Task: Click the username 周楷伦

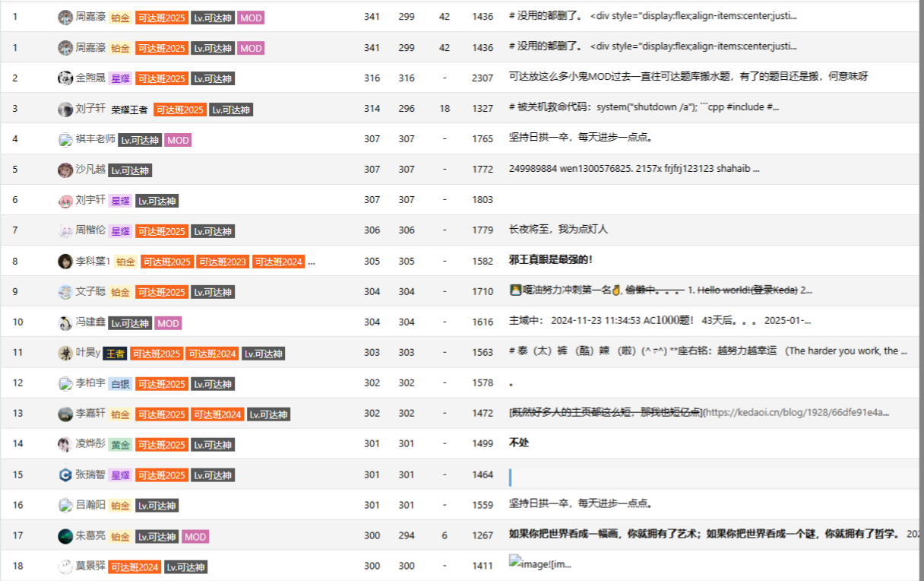Action: coord(91,230)
